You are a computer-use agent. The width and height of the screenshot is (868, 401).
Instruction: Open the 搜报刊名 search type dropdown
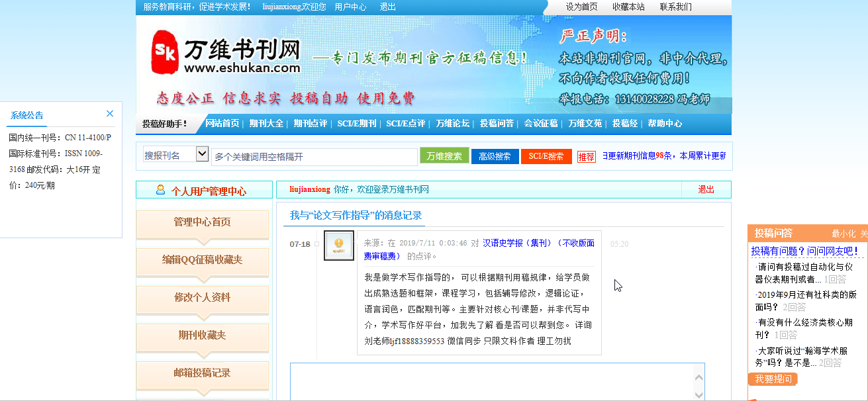(x=202, y=155)
